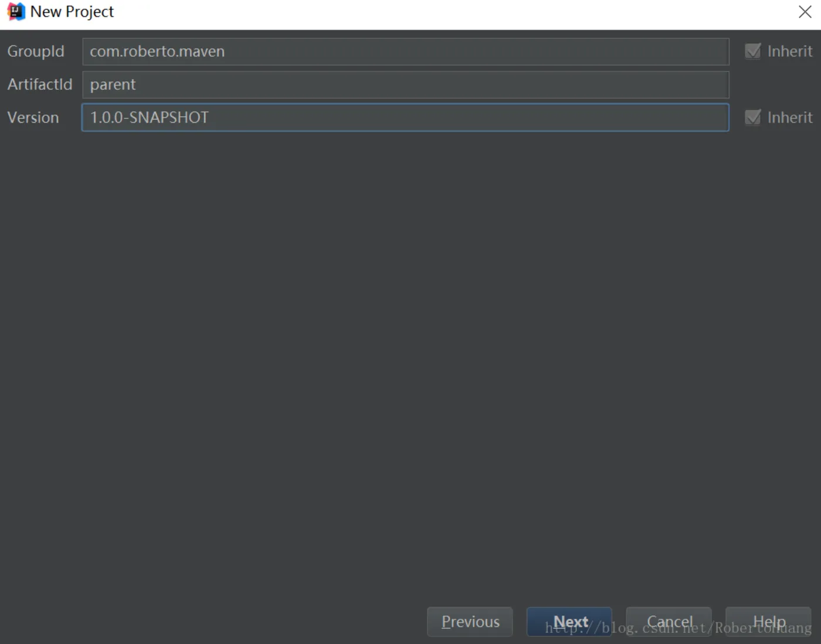Cancel the New Project wizard
The width and height of the screenshot is (821, 644).
click(x=669, y=622)
